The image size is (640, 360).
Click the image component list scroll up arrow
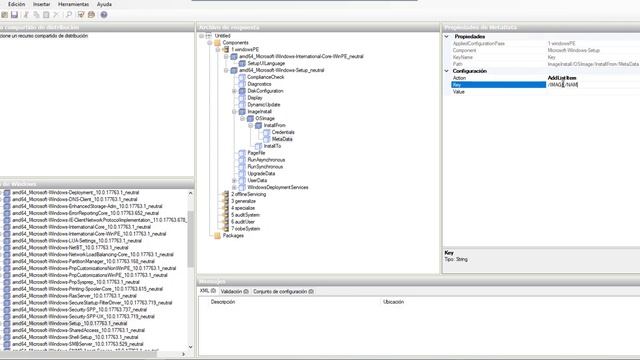190,193
